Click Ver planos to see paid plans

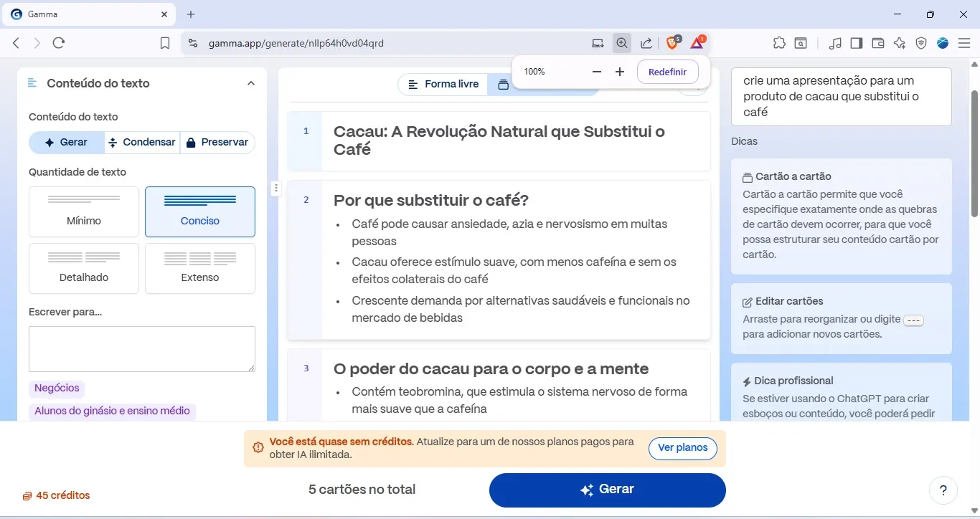[x=683, y=448]
